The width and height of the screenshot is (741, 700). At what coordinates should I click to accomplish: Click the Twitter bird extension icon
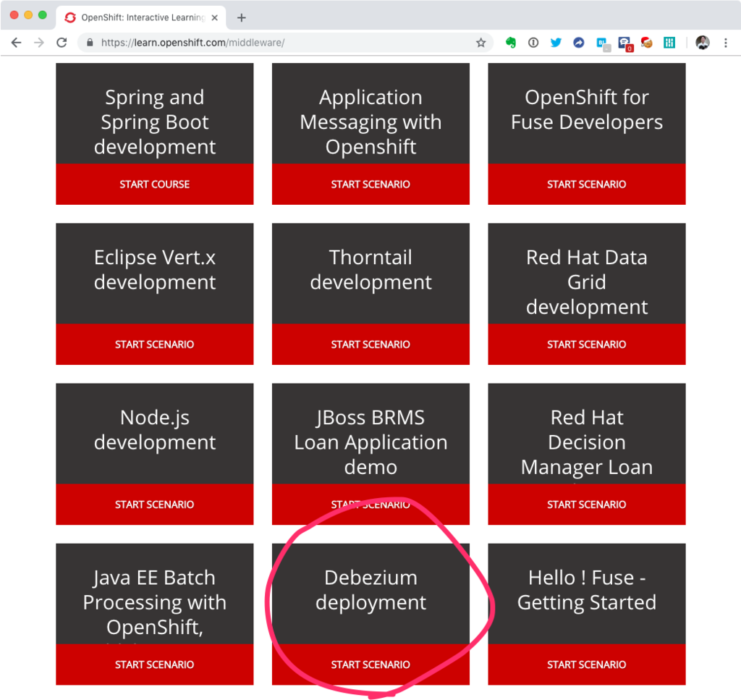pos(556,43)
